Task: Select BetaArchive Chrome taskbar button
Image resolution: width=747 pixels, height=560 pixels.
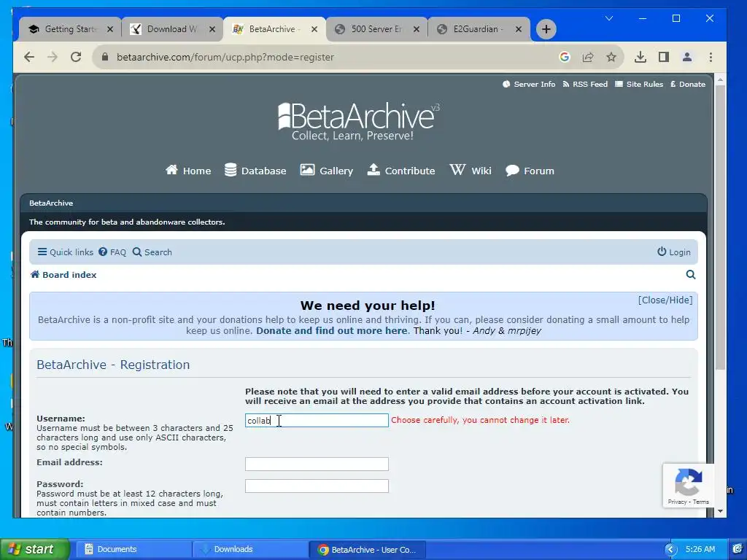Action: coord(368,550)
